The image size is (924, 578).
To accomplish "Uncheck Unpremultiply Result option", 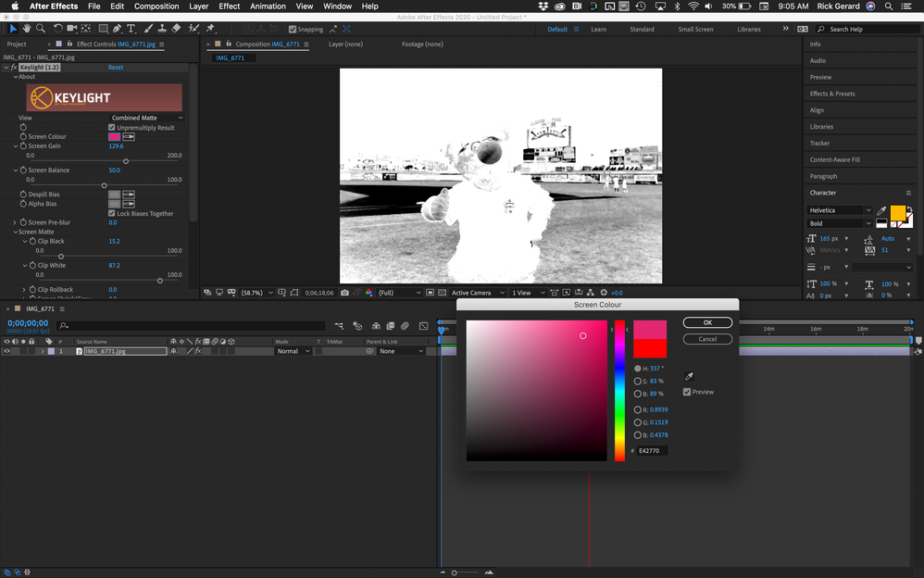I will point(112,128).
